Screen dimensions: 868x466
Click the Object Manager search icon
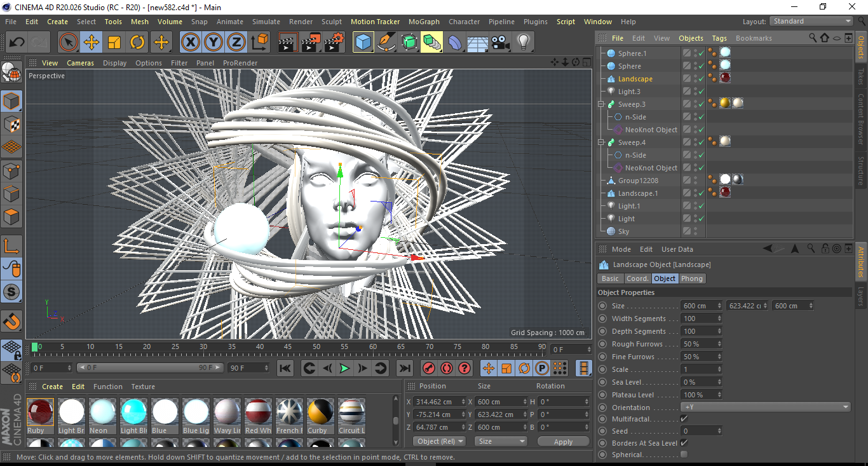[x=813, y=38]
